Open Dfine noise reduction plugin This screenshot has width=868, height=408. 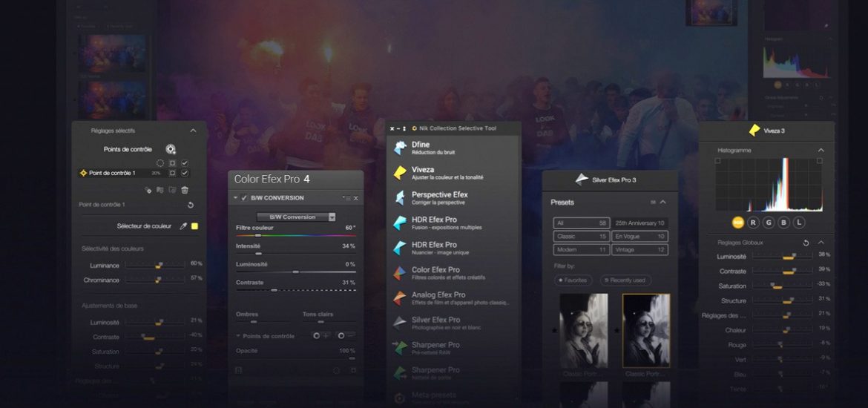pyautogui.click(x=420, y=148)
